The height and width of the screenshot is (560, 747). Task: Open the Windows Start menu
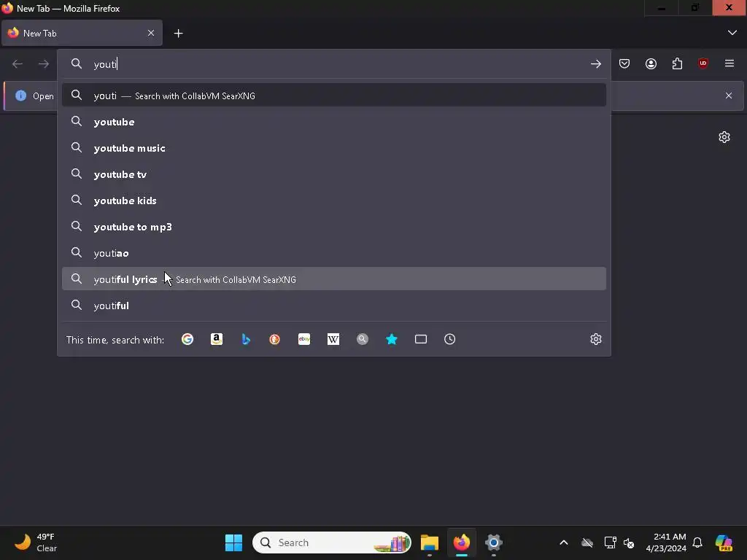coord(233,542)
